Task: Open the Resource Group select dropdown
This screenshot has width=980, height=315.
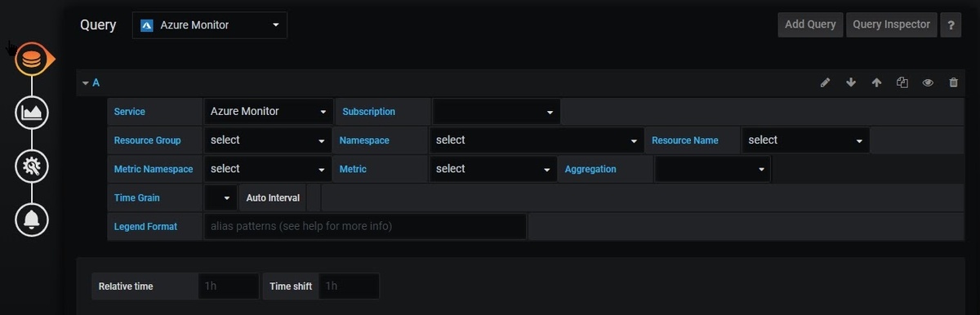Action: (x=268, y=140)
